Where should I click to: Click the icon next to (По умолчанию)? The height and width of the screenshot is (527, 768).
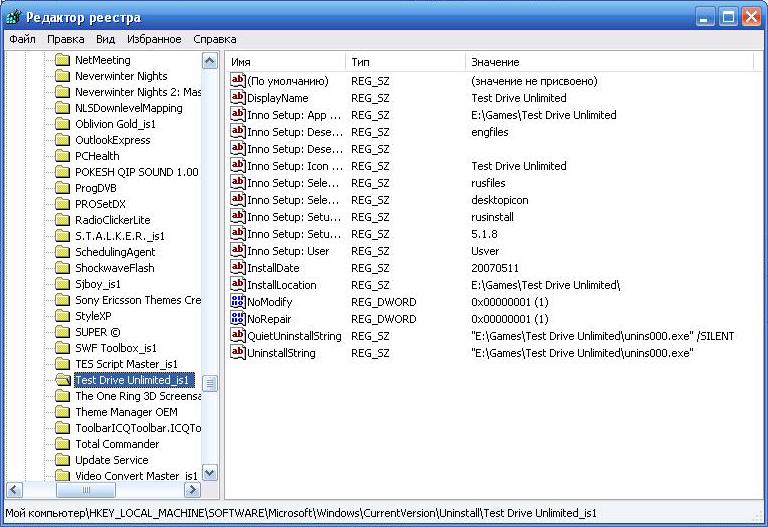tap(238, 80)
